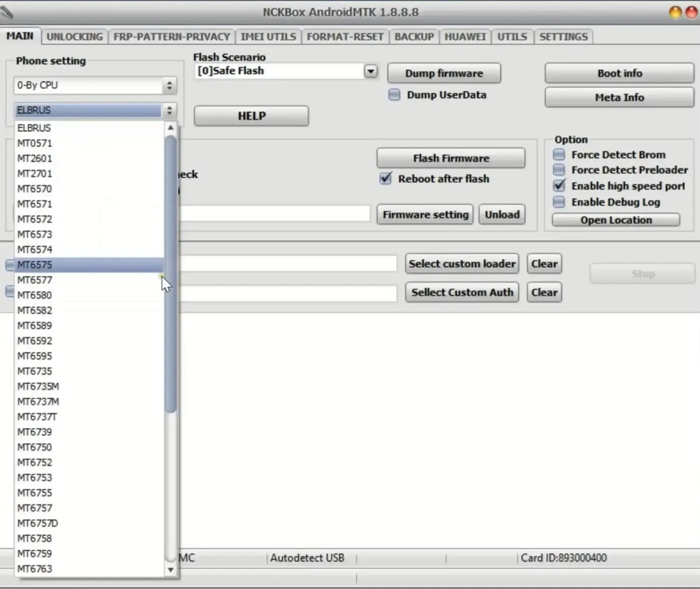
Task: Click Select custom loader button
Action: tap(462, 264)
